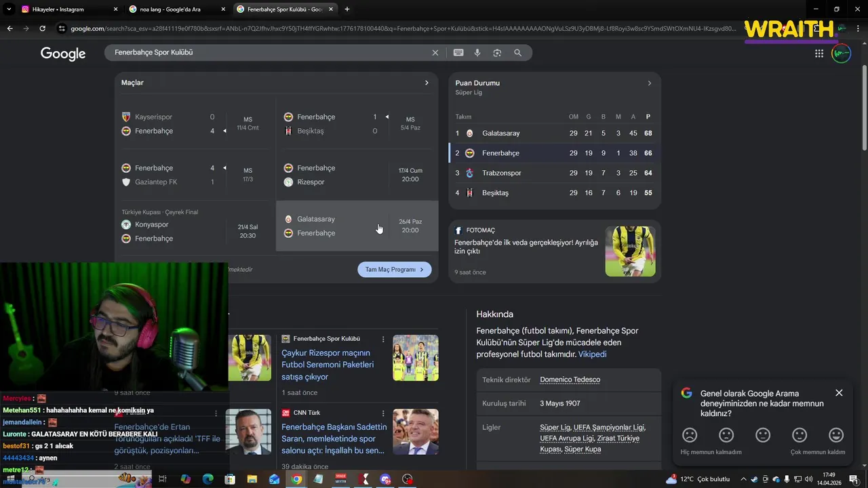Start voice search with the microphone icon

click(x=477, y=53)
